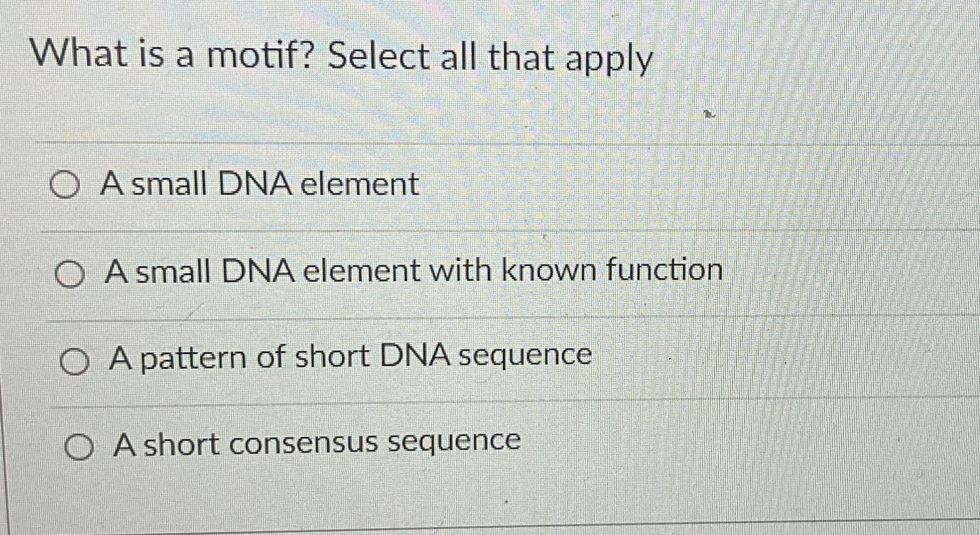This screenshot has height=535, width=980.
Task: Click the cursor arrow near the top right
Action: 709,114
